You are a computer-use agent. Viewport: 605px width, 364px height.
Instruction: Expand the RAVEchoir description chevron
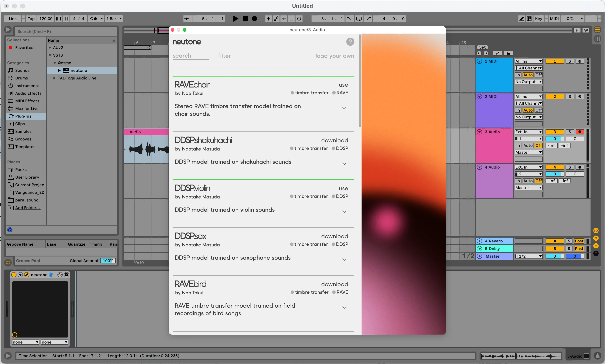point(344,108)
